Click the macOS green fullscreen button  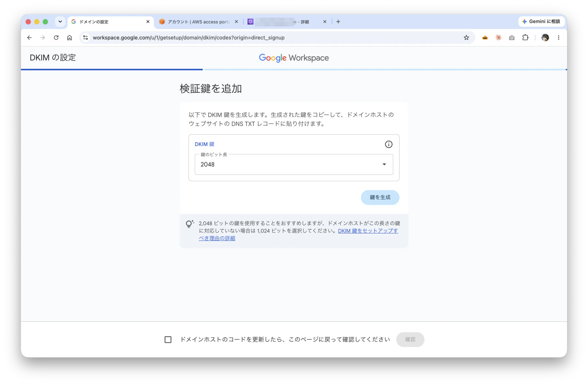tap(46, 22)
